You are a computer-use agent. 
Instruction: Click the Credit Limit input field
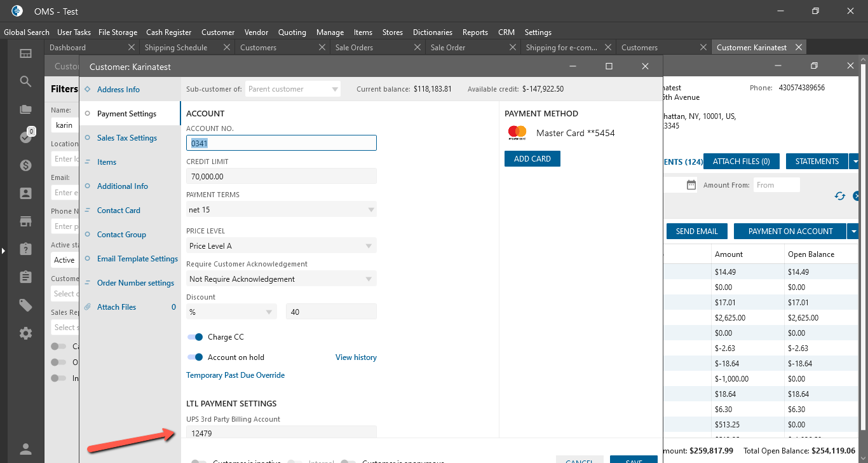(281, 176)
